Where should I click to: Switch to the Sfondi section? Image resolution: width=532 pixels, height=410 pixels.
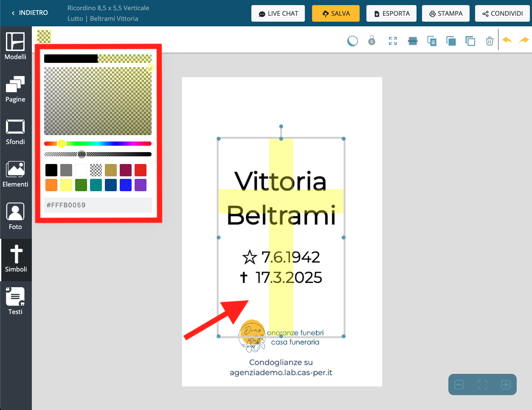click(x=16, y=132)
